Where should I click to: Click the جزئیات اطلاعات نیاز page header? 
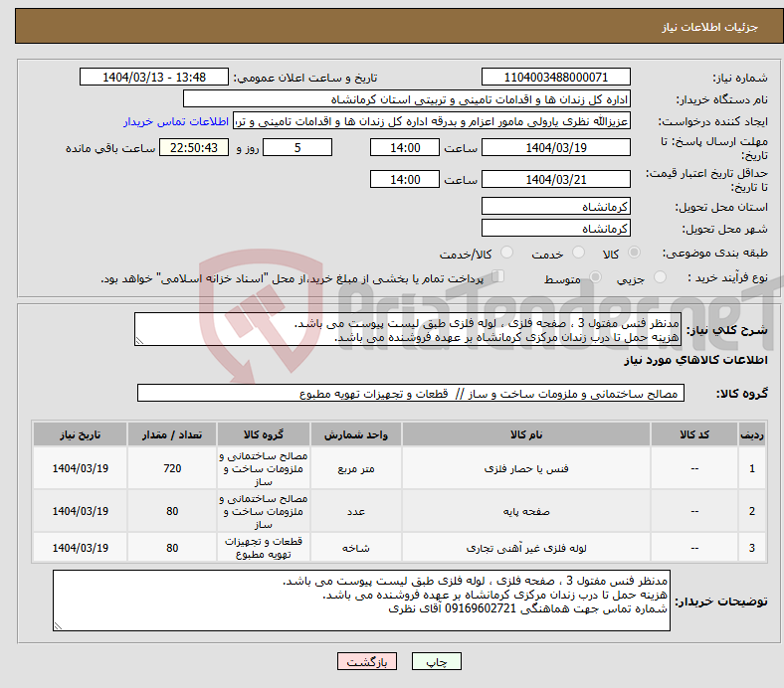pos(710,27)
